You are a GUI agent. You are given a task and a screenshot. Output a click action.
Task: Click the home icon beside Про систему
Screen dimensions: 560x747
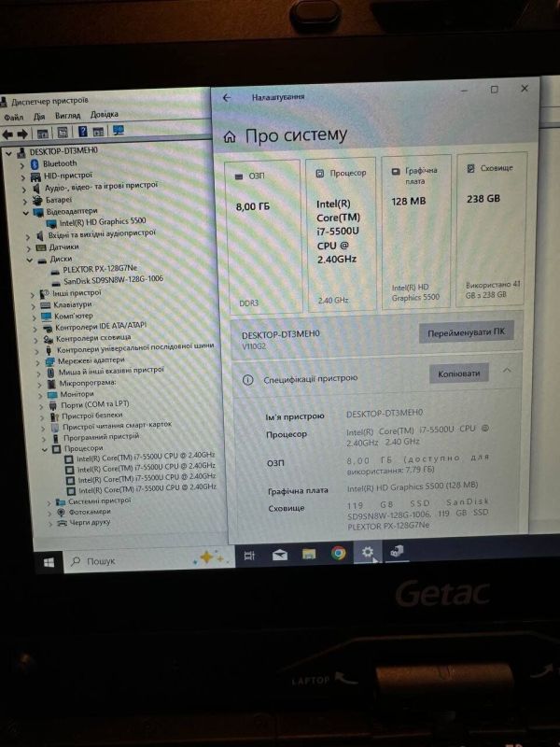[x=230, y=137]
